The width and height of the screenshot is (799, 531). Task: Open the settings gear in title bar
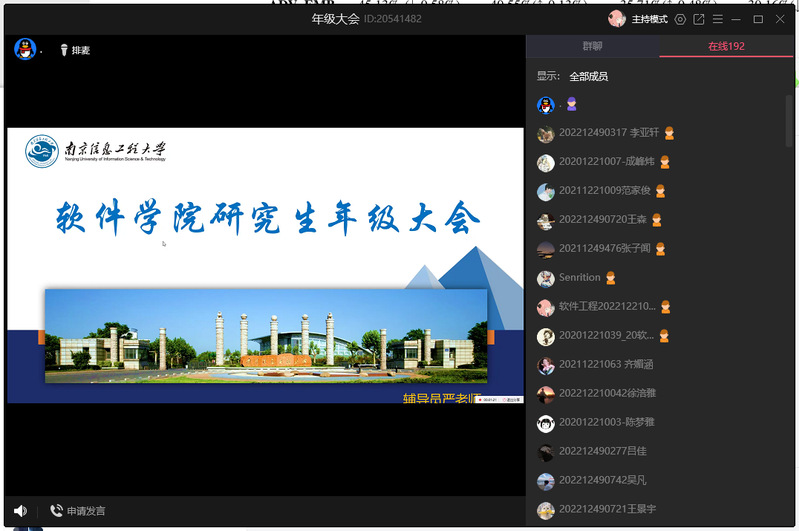click(x=680, y=19)
